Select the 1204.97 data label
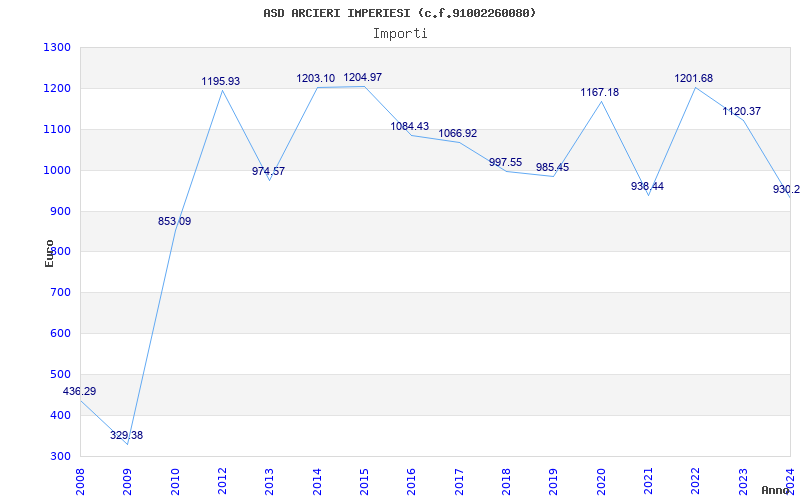Image resolution: width=800 pixels, height=500 pixels. pos(362,78)
